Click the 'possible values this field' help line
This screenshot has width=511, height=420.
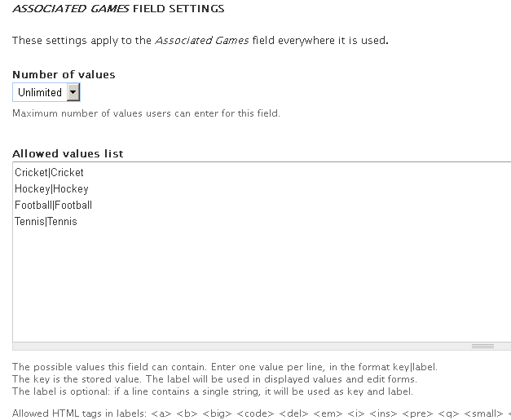(x=224, y=367)
